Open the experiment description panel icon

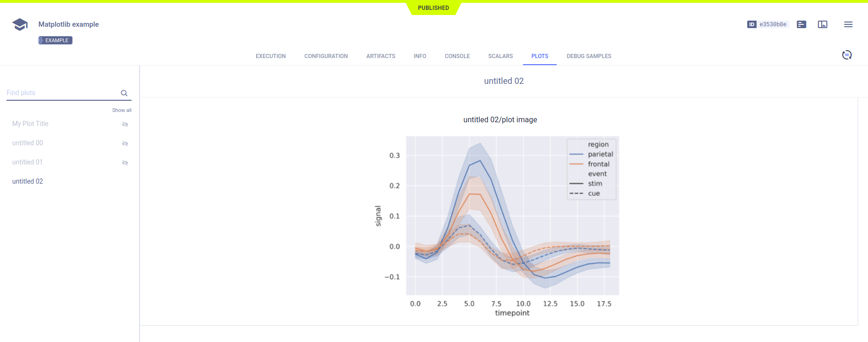point(802,24)
